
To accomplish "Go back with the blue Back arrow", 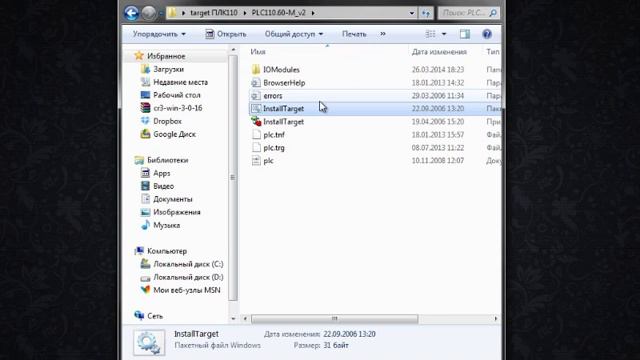I will coord(131,13).
